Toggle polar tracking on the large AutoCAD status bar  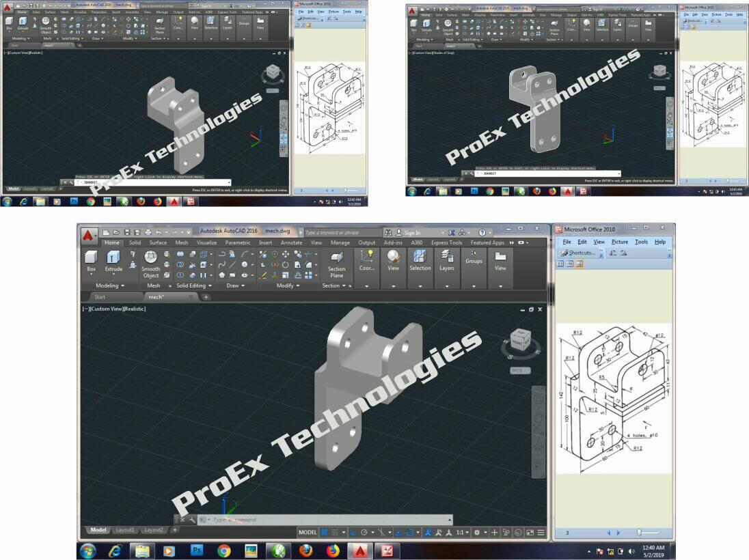point(364,532)
